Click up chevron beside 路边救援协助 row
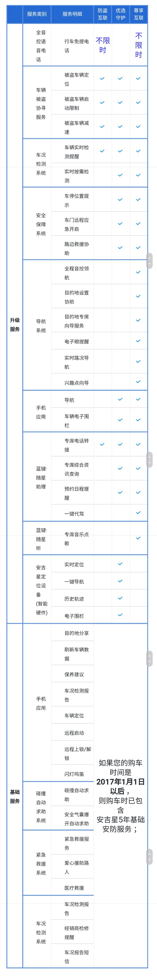Screen dimensions: 157x980 pyautogui.click(x=149, y=258)
